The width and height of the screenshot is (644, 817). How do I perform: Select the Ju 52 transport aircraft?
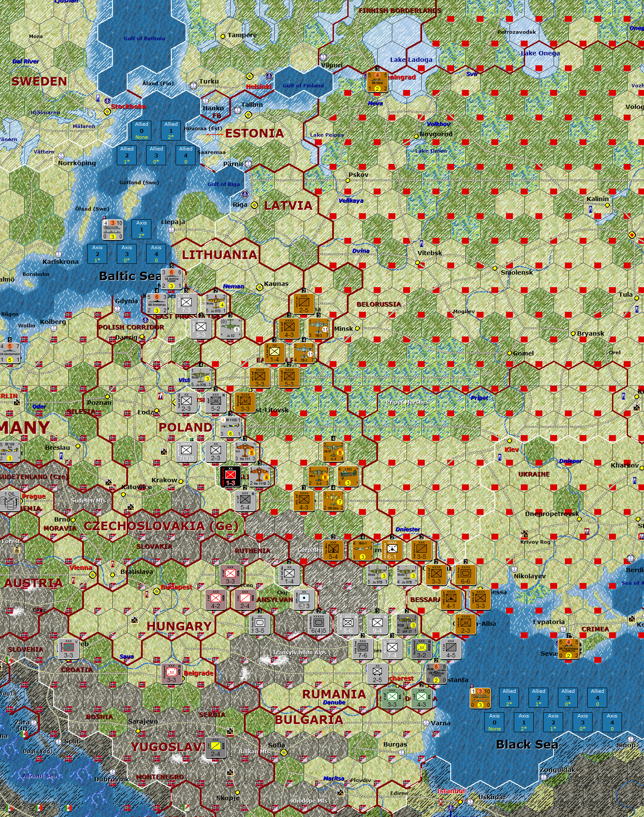(x=231, y=328)
